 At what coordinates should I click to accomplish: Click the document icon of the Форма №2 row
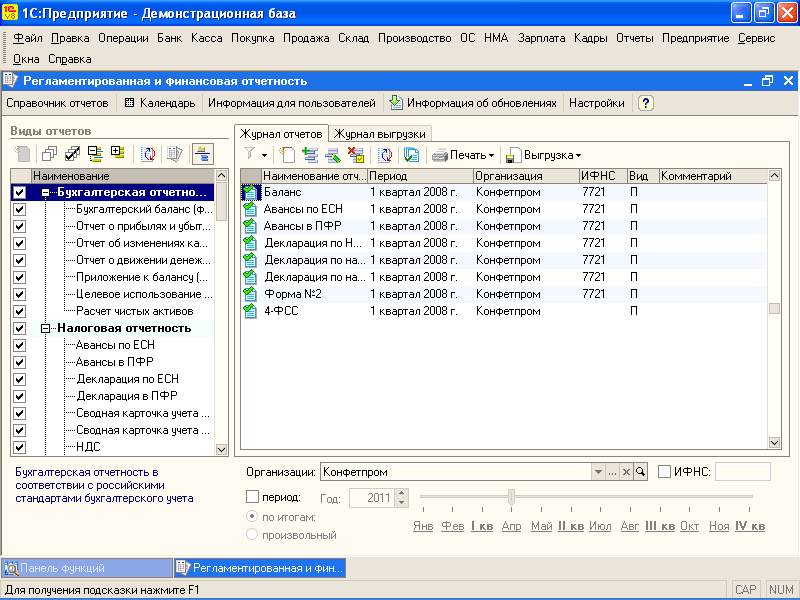[250, 294]
